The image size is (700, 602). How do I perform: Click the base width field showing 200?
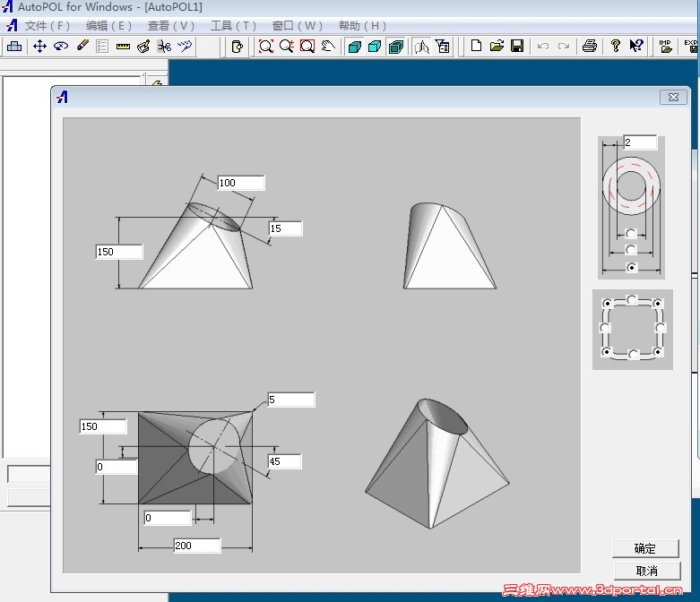pyautogui.click(x=196, y=546)
